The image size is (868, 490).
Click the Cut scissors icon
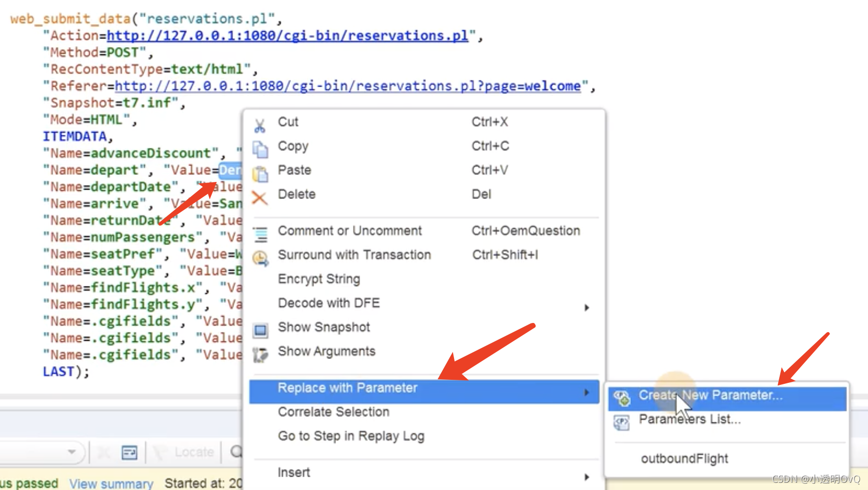pyautogui.click(x=260, y=125)
